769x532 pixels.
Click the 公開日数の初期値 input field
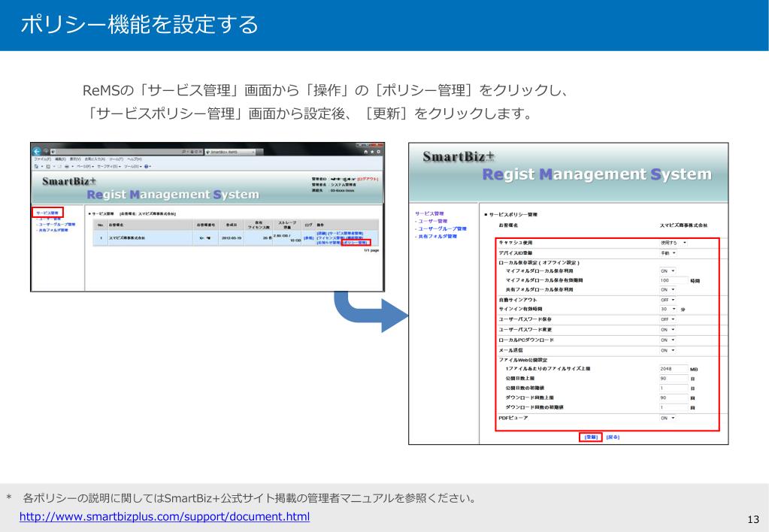674,388
